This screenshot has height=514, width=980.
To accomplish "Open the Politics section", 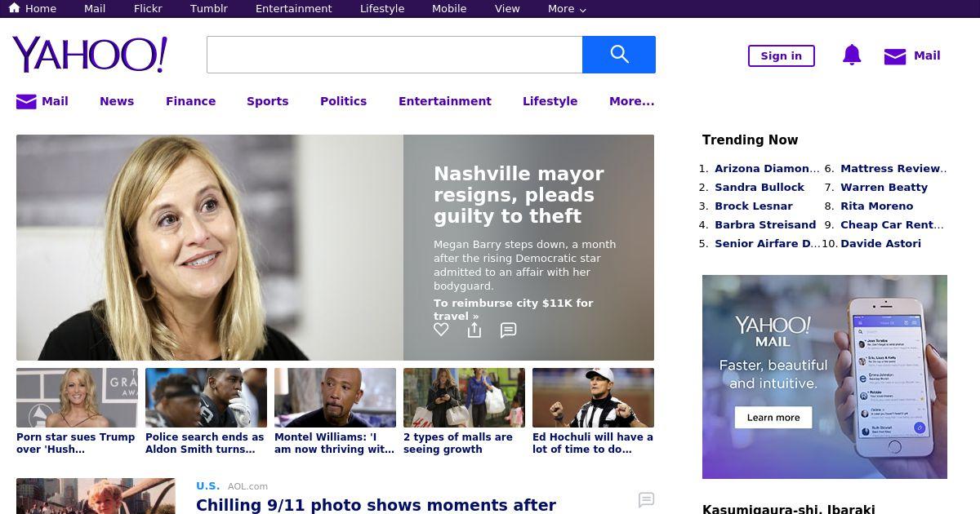I will pos(343,101).
